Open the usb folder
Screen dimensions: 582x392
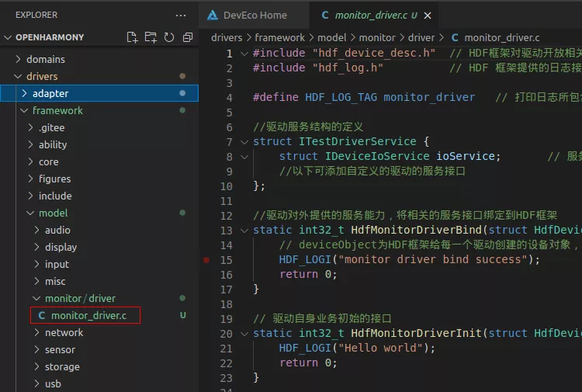[x=53, y=383]
